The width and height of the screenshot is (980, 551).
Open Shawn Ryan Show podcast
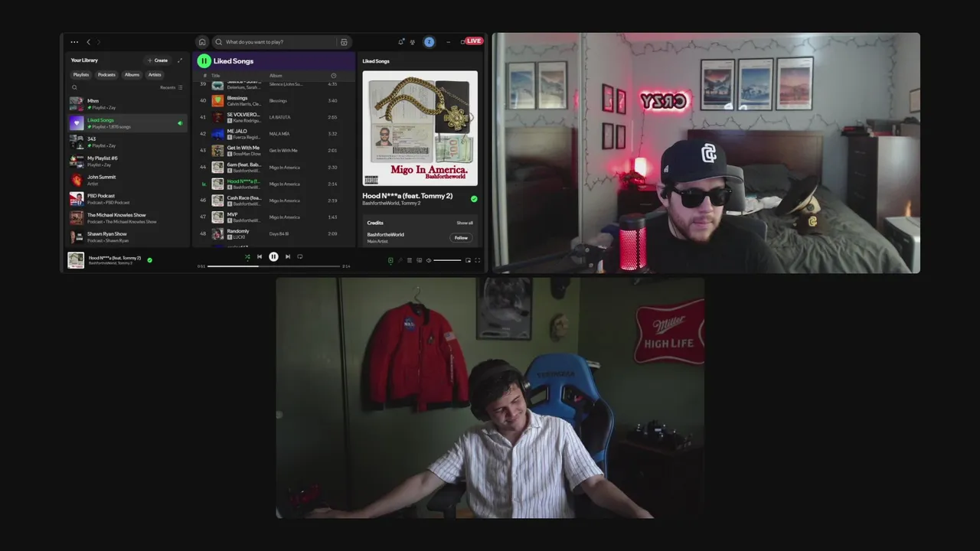click(x=126, y=236)
